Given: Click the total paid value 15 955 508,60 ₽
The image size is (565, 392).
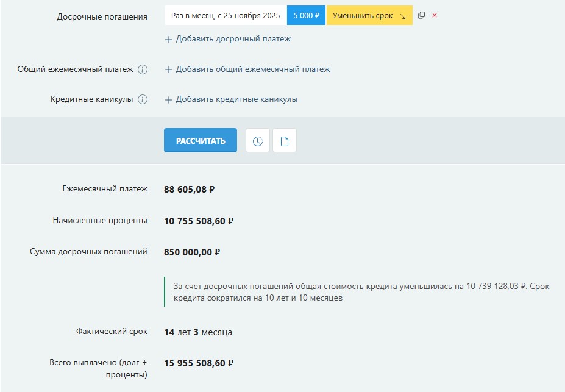Looking at the screenshot, I should [x=199, y=363].
